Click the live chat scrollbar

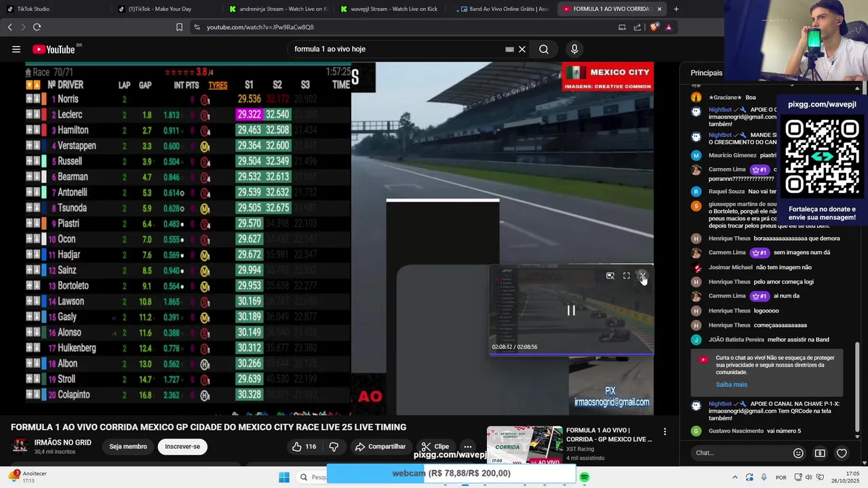[857, 386]
